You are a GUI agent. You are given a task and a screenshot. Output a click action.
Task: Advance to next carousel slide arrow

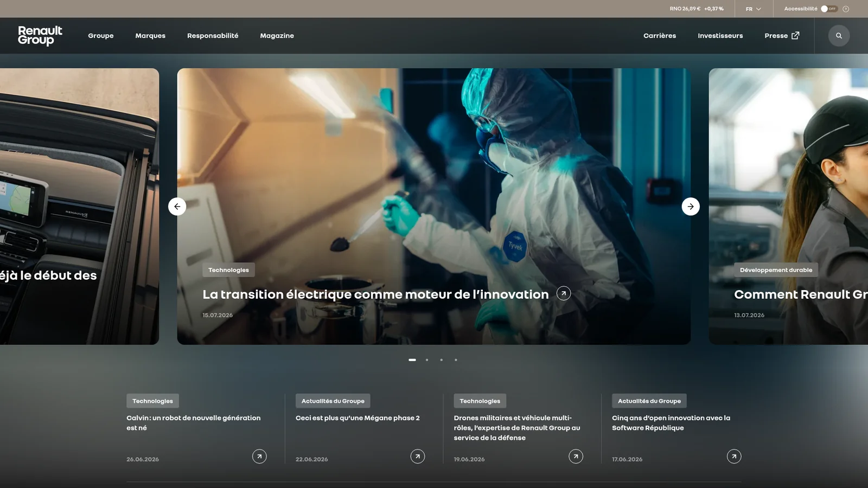pyautogui.click(x=691, y=207)
